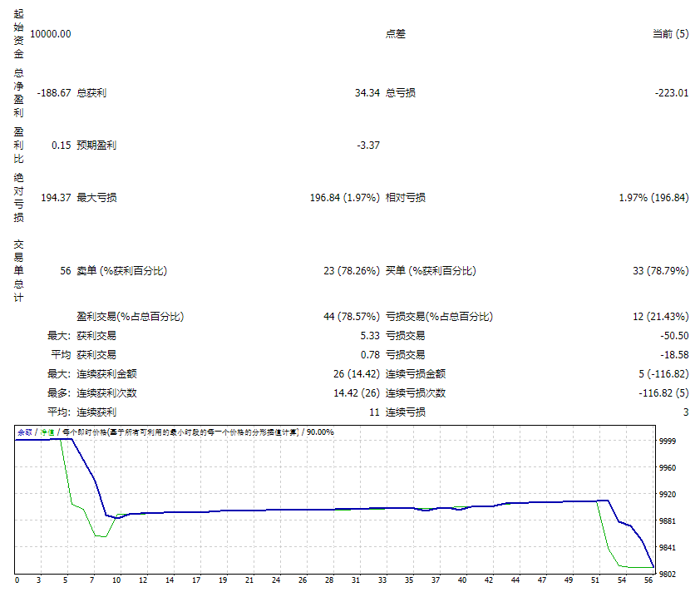Image resolution: width=700 pixels, height=592 pixels.
Task: Click the blue 余额 legend label
Action: pyautogui.click(x=25, y=432)
